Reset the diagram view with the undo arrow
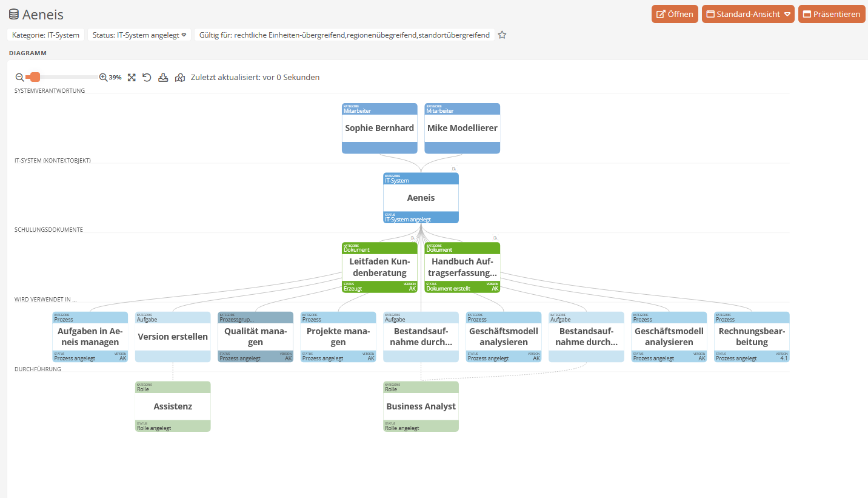 [147, 78]
